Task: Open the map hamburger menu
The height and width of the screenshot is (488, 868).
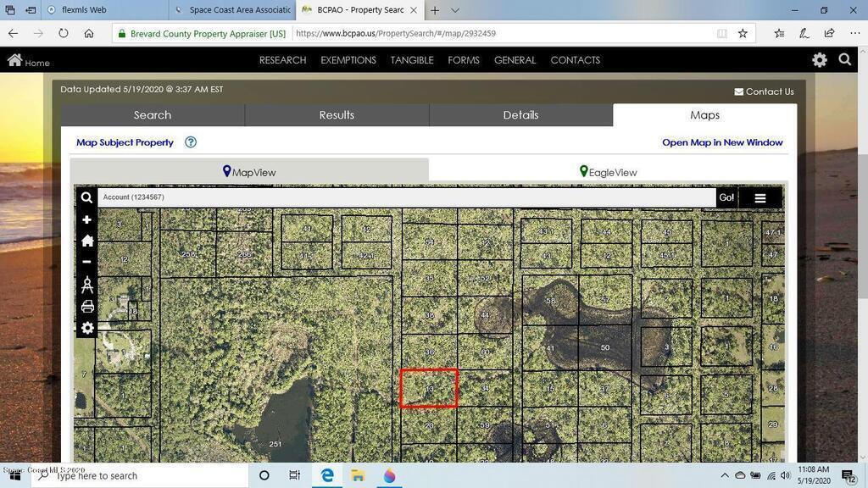Action: 759,197
